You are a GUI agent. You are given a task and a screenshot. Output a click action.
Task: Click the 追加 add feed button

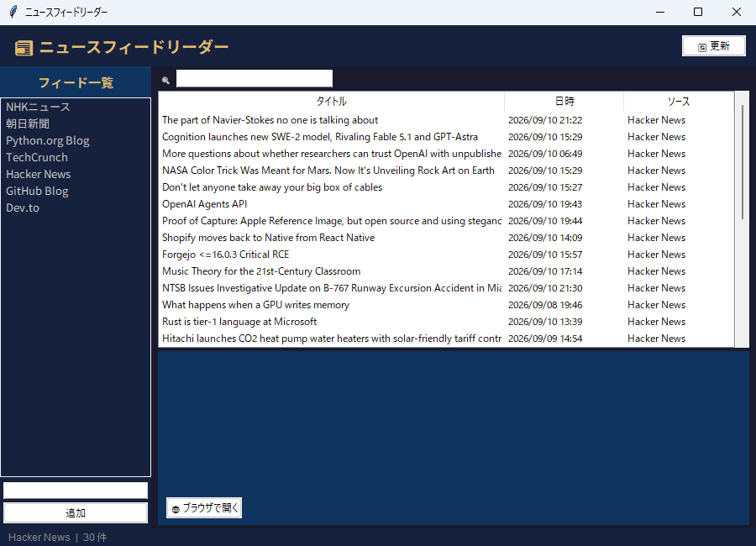(76, 512)
